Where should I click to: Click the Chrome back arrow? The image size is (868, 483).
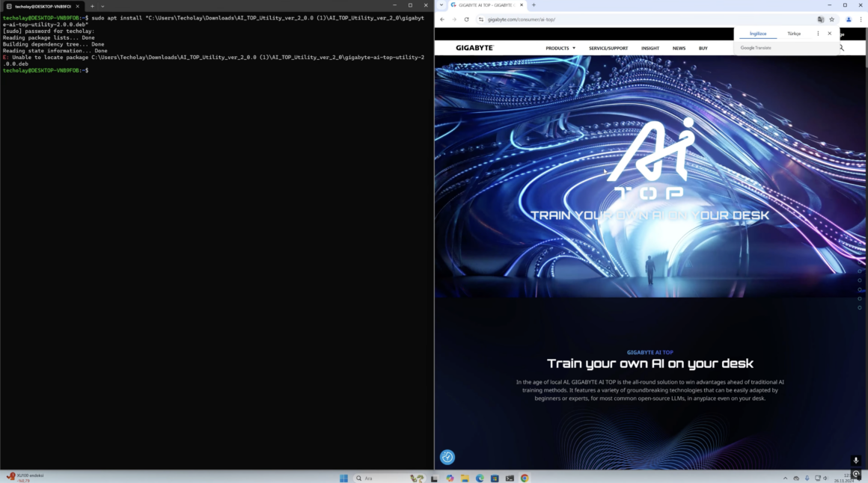point(442,19)
